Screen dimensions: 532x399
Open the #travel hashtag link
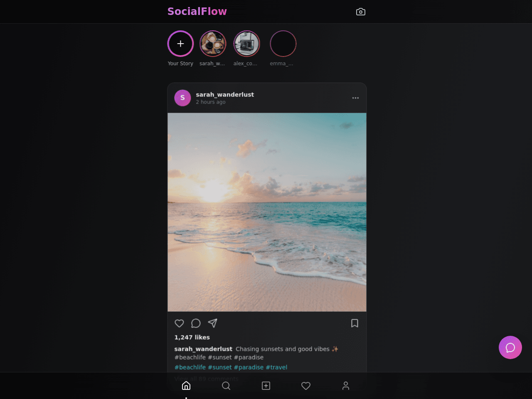276,367
